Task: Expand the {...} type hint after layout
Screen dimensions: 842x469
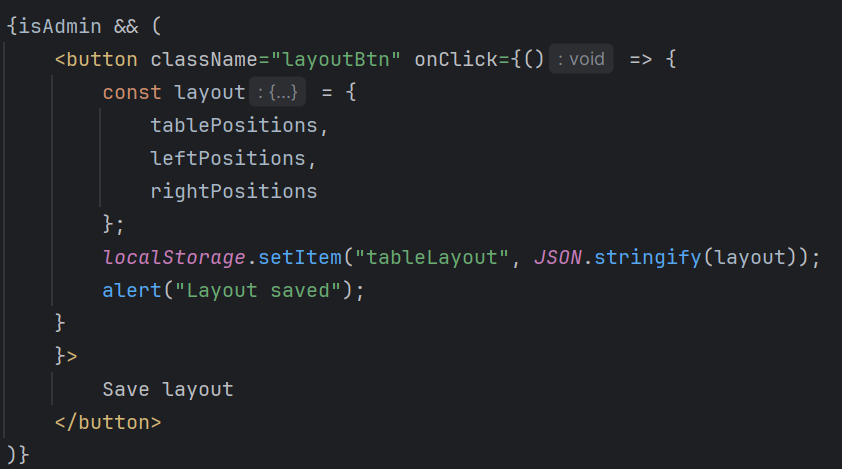Action: pyautogui.click(x=277, y=93)
